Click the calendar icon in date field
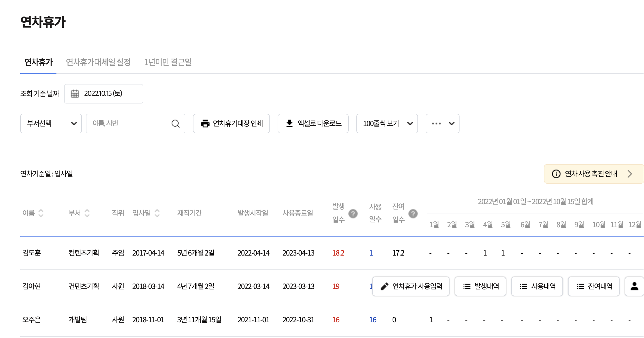 (75, 94)
